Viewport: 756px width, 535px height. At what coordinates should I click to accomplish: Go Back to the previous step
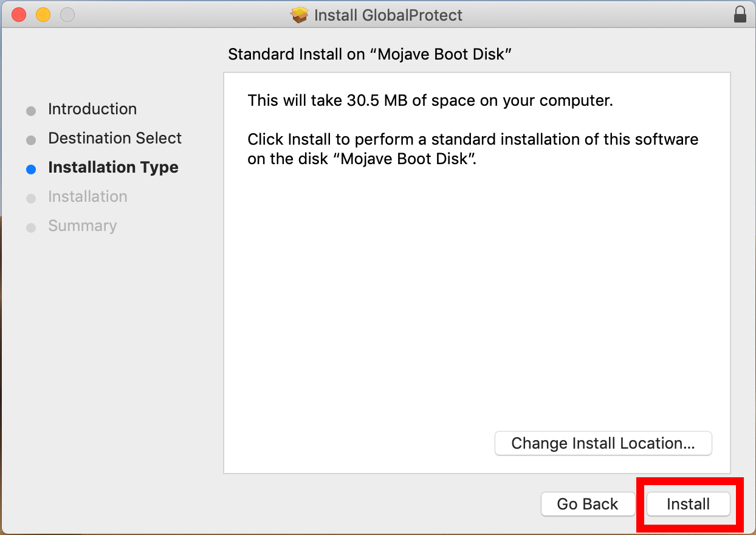pos(588,504)
